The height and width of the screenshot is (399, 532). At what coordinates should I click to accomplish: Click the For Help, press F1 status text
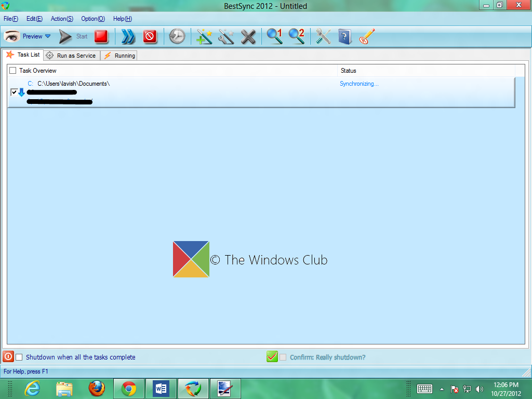(x=26, y=371)
